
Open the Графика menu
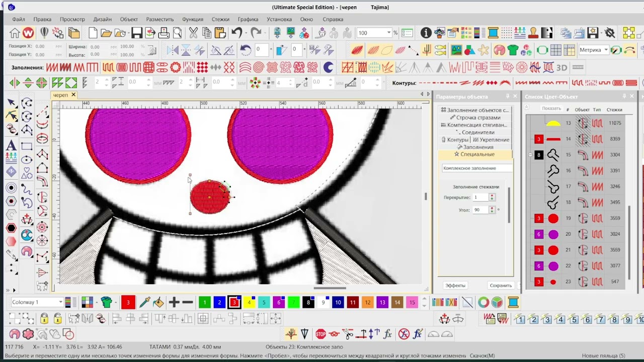coord(248,19)
